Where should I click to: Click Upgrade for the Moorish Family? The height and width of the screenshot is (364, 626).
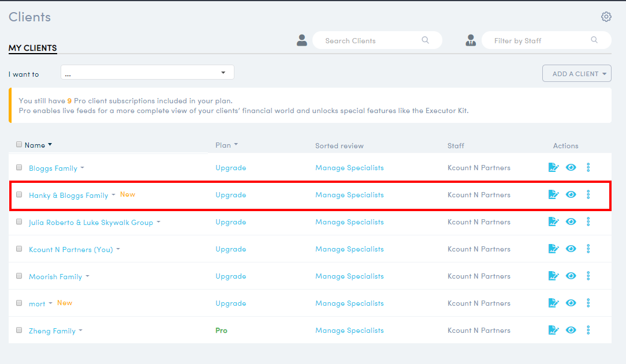click(230, 276)
